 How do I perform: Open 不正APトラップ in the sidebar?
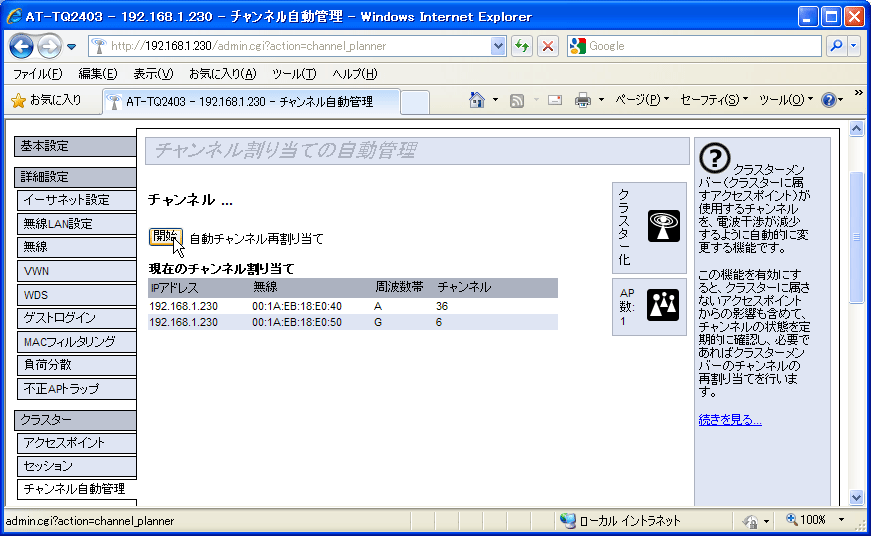pos(77,389)
